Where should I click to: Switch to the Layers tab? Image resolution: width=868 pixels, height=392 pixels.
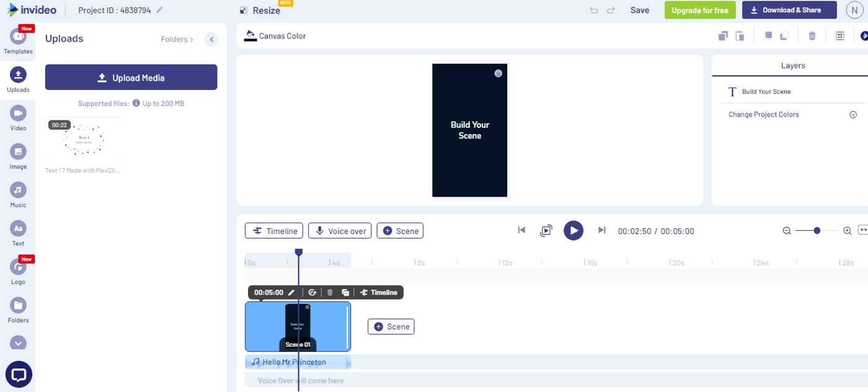coord(792,66)
